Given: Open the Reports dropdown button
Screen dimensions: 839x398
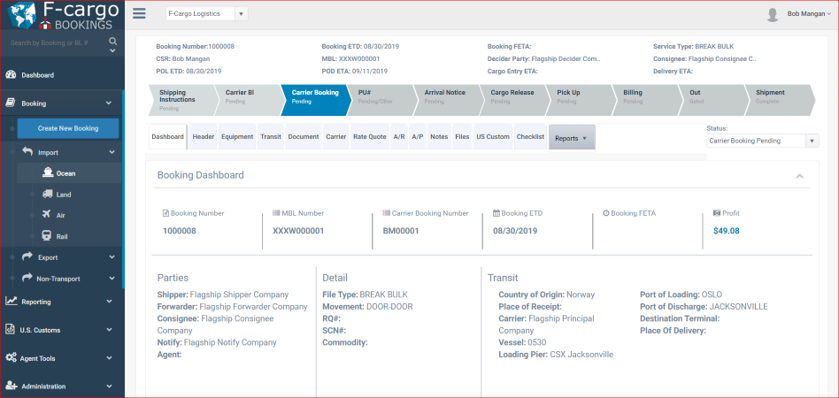Looking at the screenshot, I should (572, 138).
